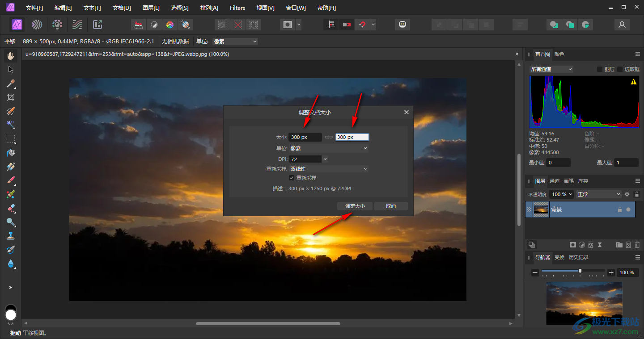Toggle visibility dot of the 背景 layer
This screenshot has height=339, width=644.
[x=628, y=209]
